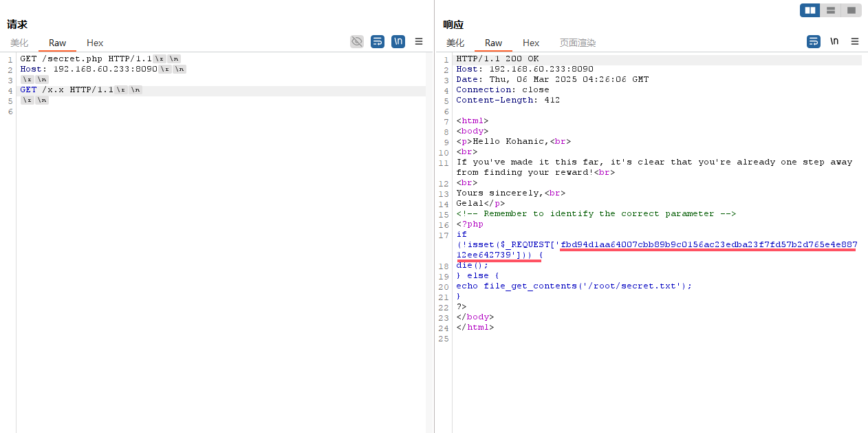
Task: Switch to the Hex tab in response panel
Action: pyautogui.click(x=531, y=43)
